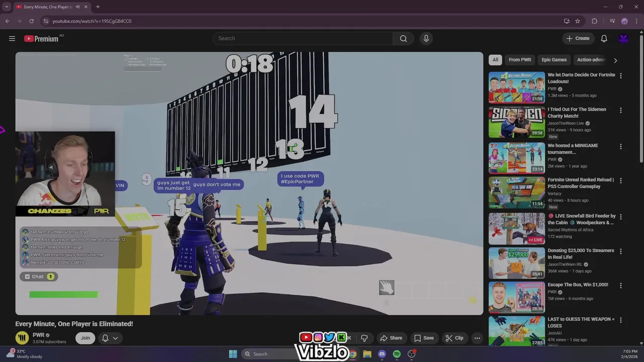Open options for Fortnite Unreal Ranked video

[x=621, y=181]
